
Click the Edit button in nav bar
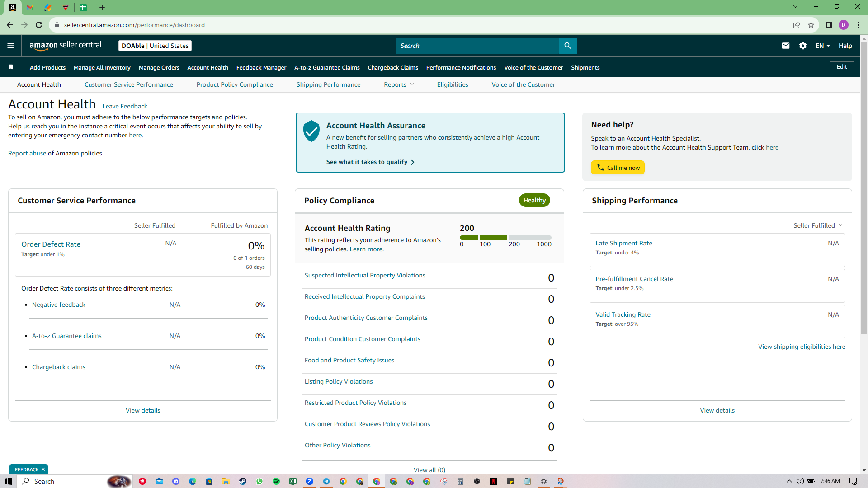click(842, 67)
